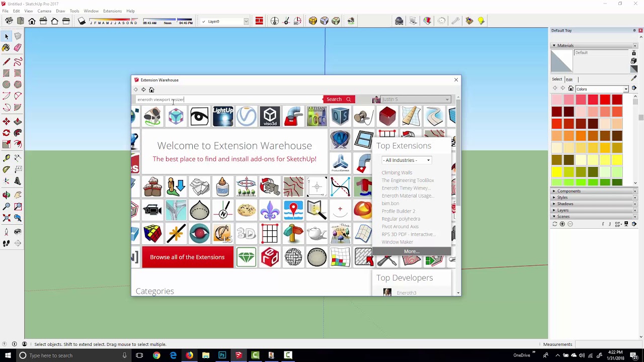644x362 pixels.
Task: Select the Freehand drawing tool
Action: (18, 62)
